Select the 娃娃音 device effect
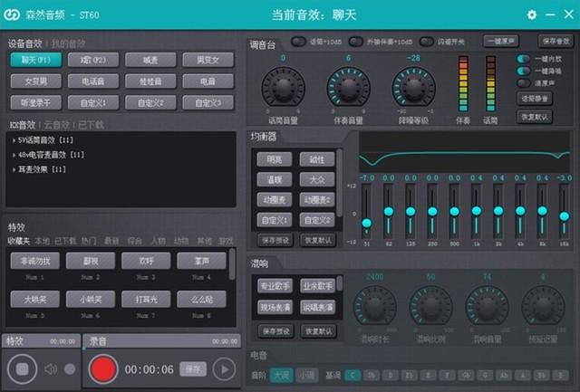 pos(150,81)
